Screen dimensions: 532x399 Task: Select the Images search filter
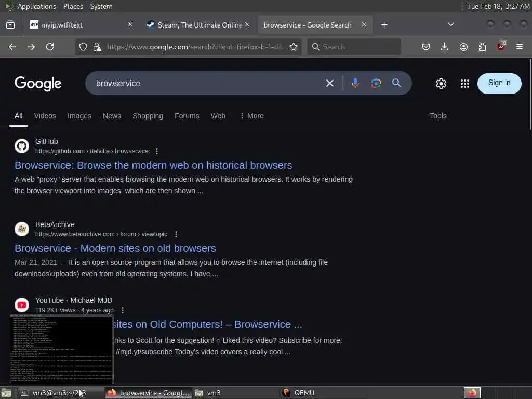79,116
